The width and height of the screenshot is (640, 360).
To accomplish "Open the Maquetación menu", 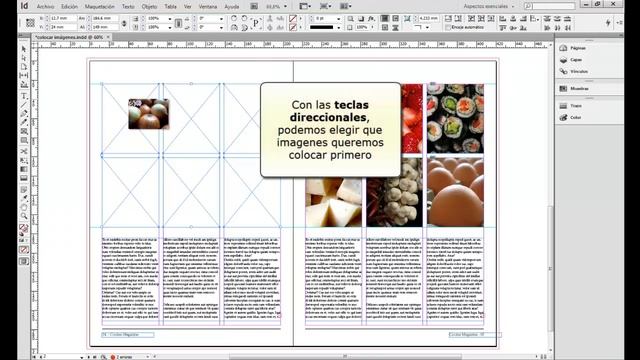I will 100,7.
